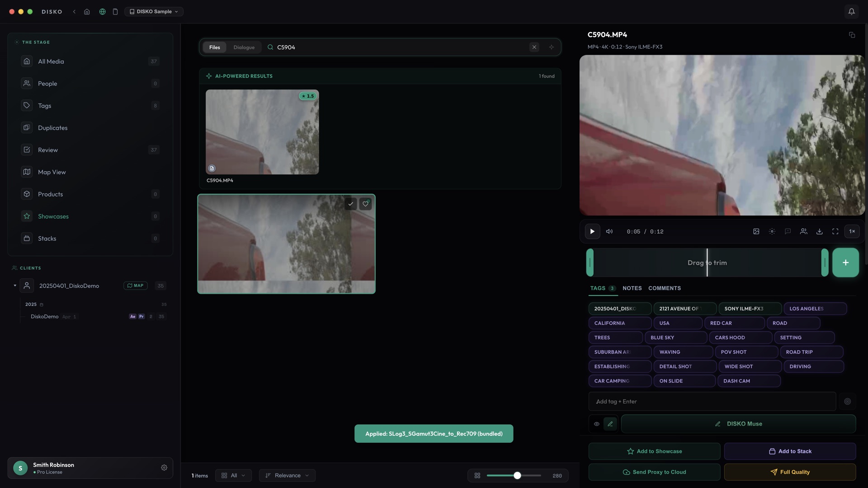Click the back arrow in title bar
This screenshot has height=488, width=868.
(74, 11)
